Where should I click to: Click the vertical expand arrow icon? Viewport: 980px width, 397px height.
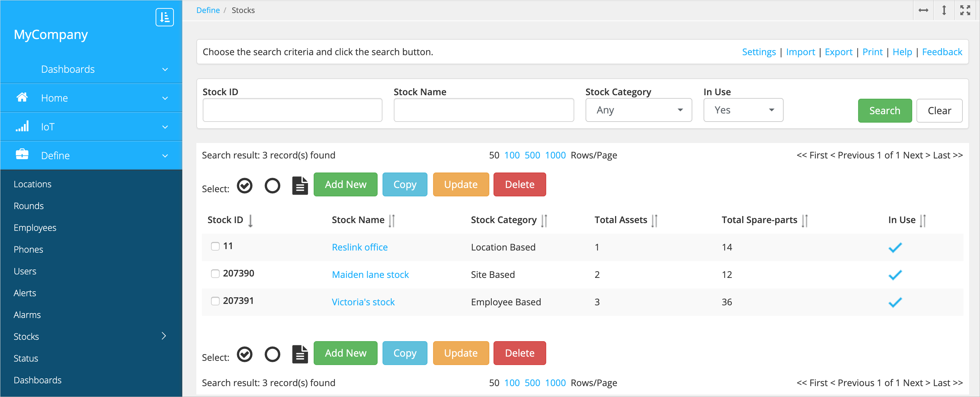pos(944,10)
